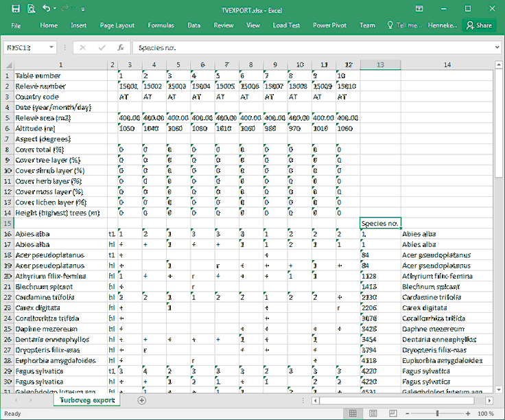
Task: Select the Species no. cell
Action: [x=380, y=223]
